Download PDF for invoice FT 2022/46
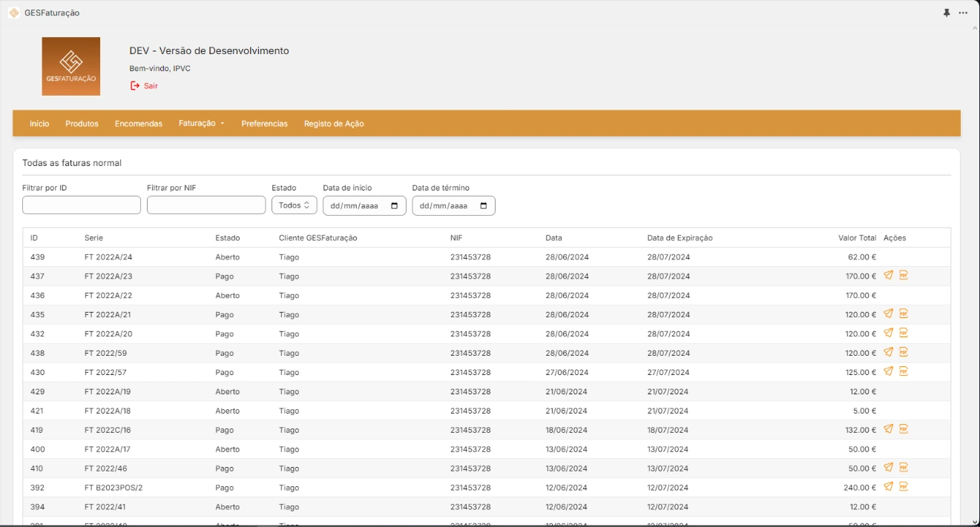Viewport: 980px width, 527px height. [x=904, y=468]
